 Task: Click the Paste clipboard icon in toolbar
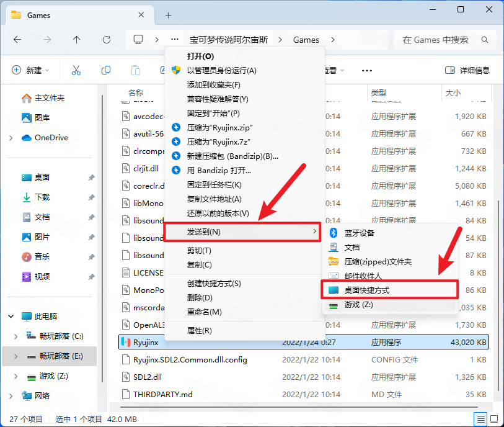point(136,70)
